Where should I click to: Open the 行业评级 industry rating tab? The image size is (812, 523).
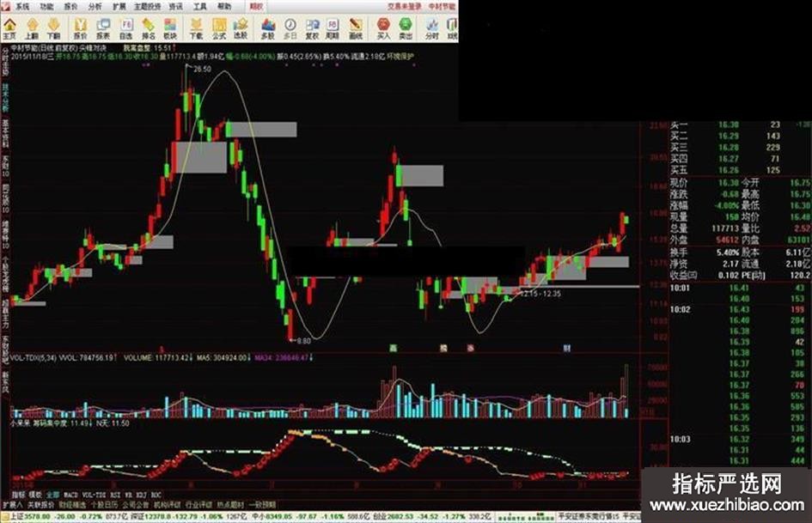pos(199,505)
